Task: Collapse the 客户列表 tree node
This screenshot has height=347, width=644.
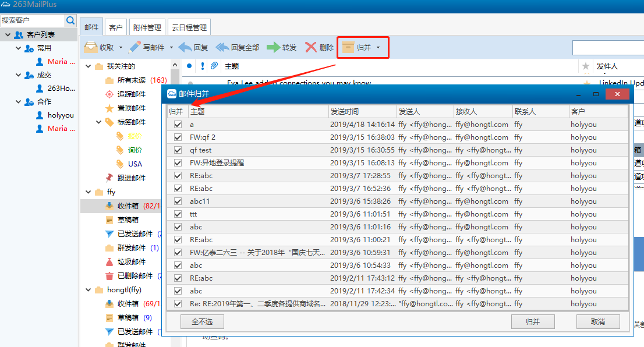Action: 8,35
